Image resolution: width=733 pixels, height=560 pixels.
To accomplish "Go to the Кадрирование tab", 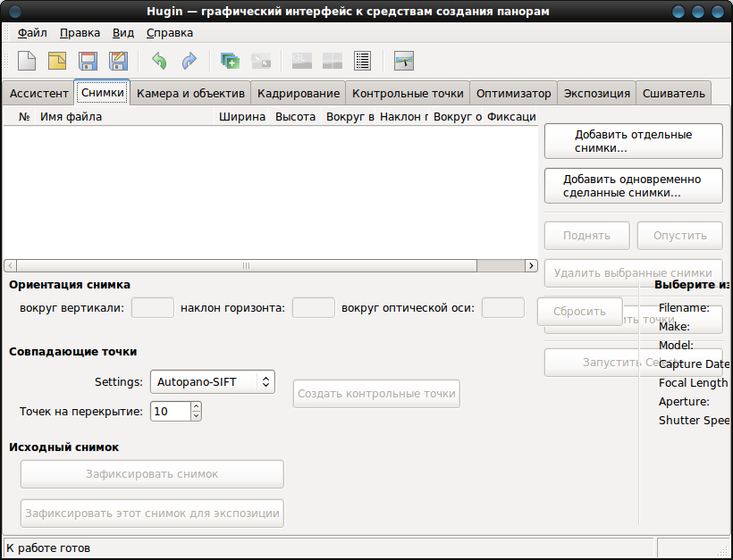I will (x=299, y=94).
